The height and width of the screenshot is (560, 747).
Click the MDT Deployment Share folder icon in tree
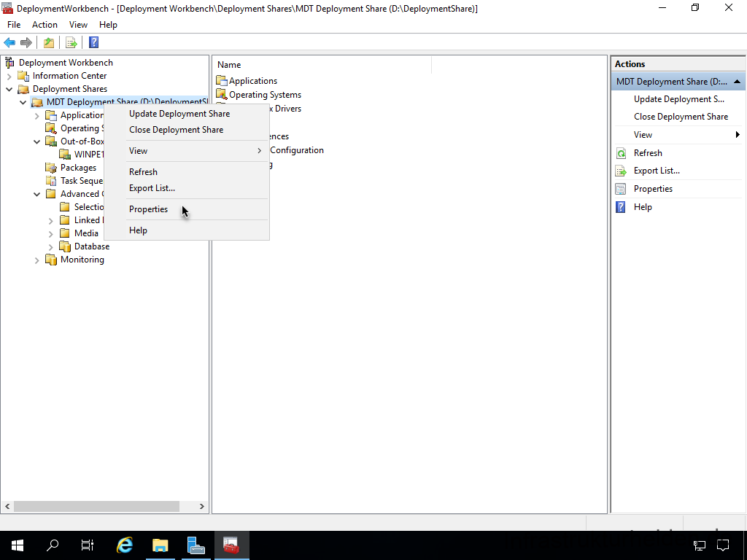coord(37,102)
